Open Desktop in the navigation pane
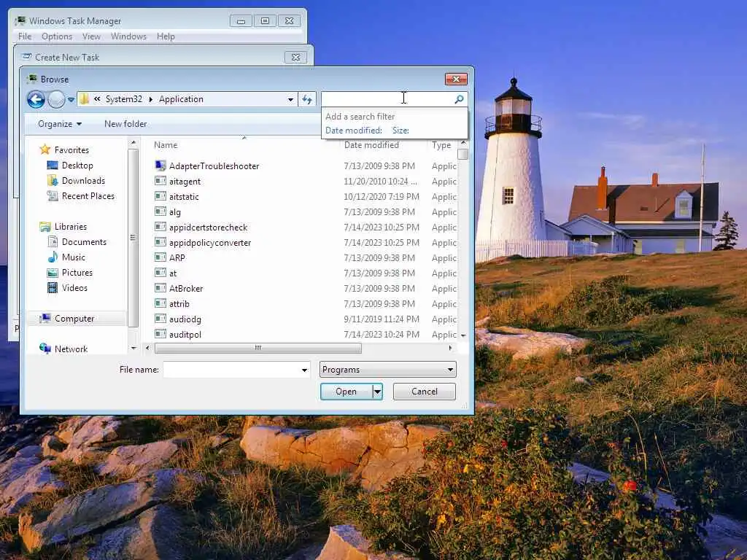This screenshot has height=560, width=747. (77, 166)
